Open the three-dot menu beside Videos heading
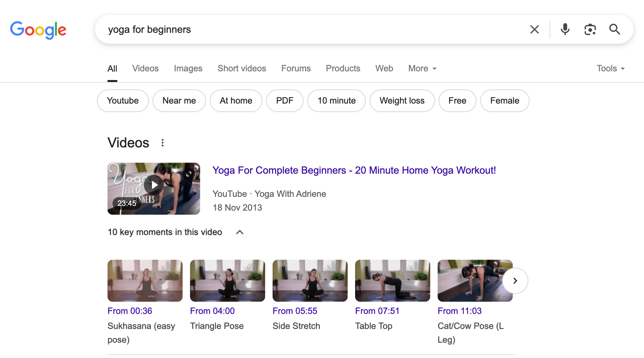The image size is (644, 358). point(162,143)
